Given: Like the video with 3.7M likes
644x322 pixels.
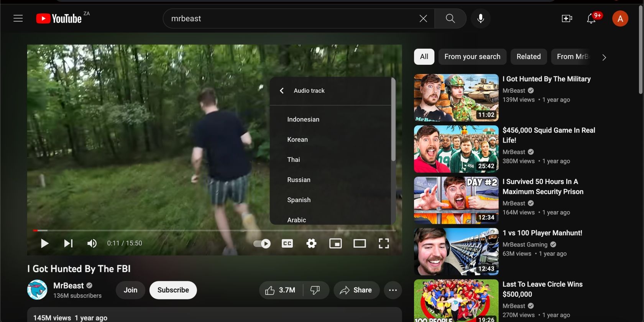Looking at the screenshot, I should [281, 290].
